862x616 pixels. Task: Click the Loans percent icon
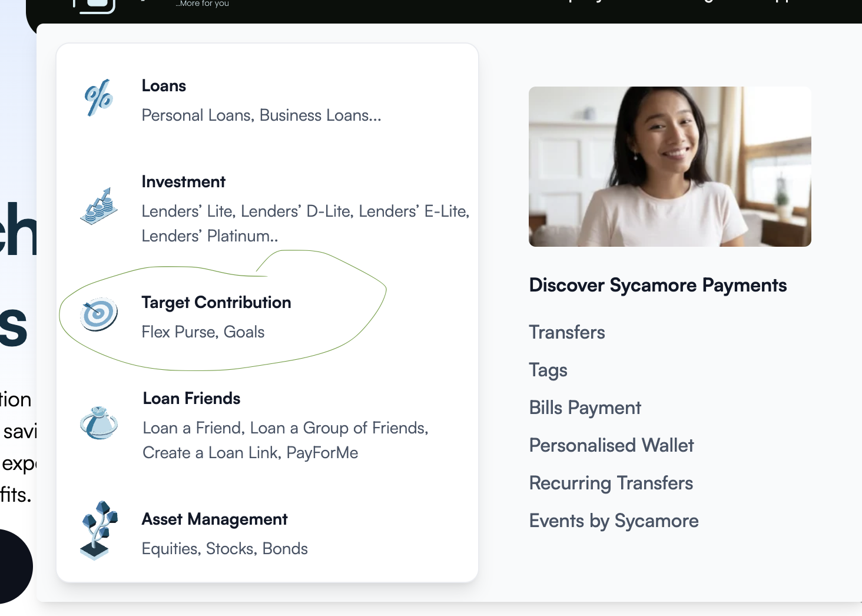[98, 98]
